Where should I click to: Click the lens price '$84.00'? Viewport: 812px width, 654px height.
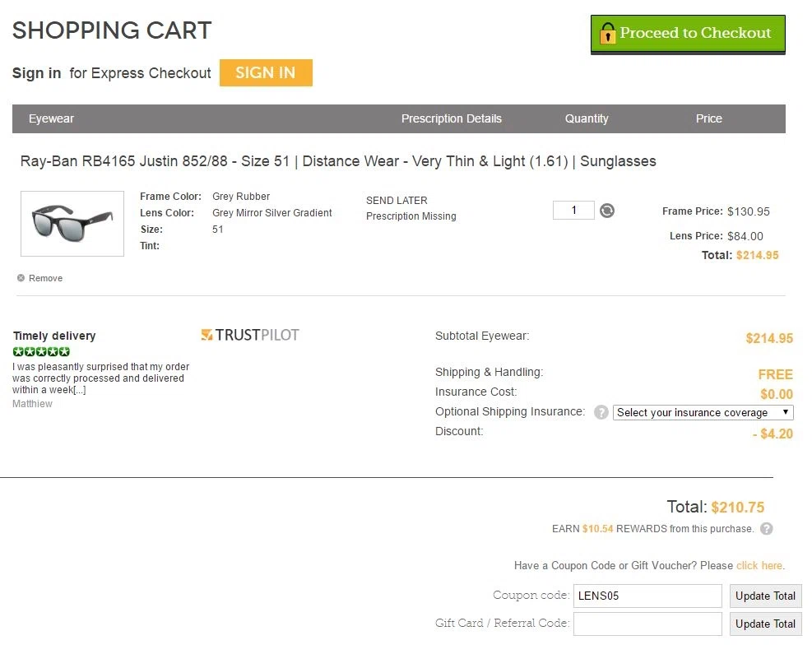pyautogui.click(x=745, y=236)
